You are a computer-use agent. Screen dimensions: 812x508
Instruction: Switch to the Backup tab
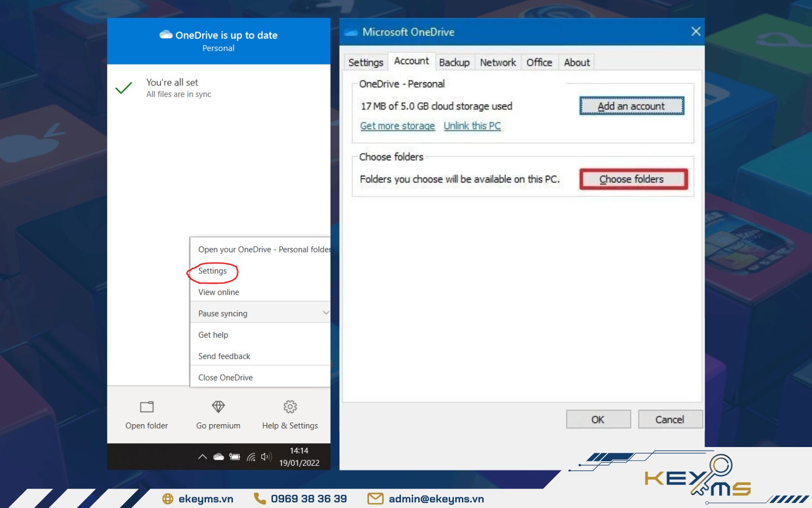[454, 62]
